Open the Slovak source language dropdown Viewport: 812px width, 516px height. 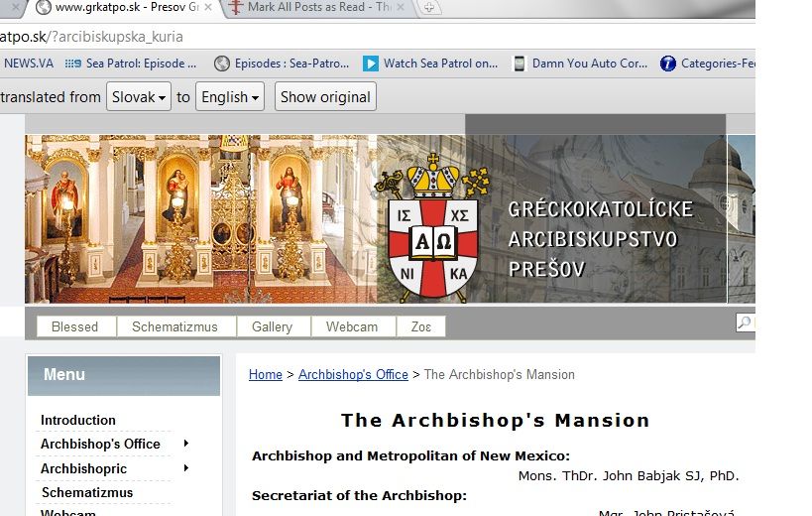coord(139,96)
